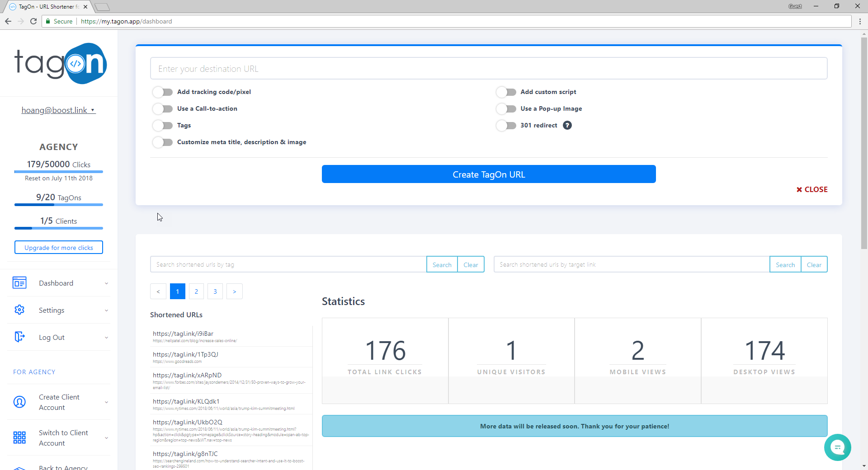Go to page 3 of shortened URLs
Viewport: 868px width, 470px height.
coord(215,291)
